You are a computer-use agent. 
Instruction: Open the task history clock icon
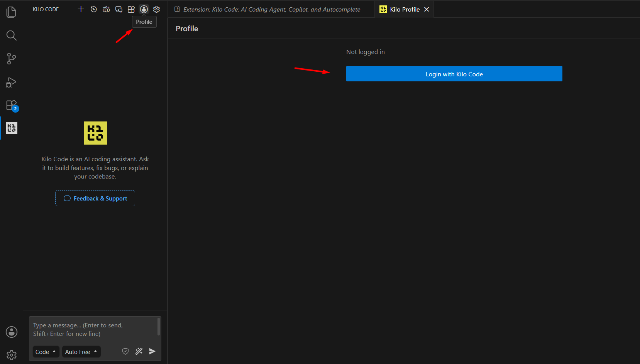point(94,9)
